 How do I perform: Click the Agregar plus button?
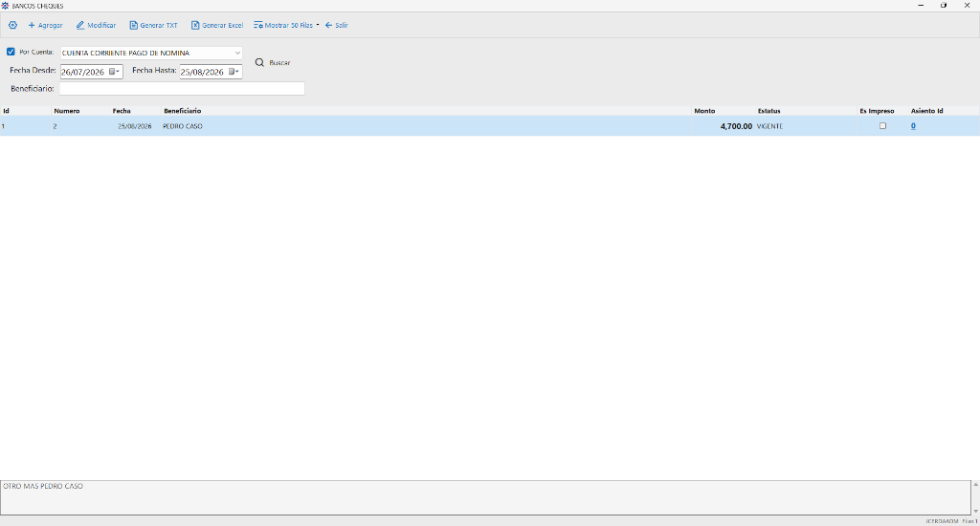click(x=46, y=26)
